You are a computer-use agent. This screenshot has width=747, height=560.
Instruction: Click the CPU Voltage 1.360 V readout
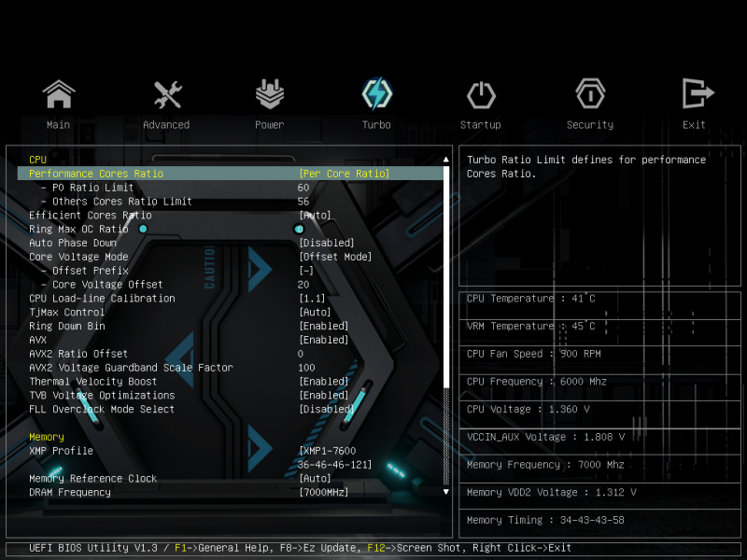(528, 409)
